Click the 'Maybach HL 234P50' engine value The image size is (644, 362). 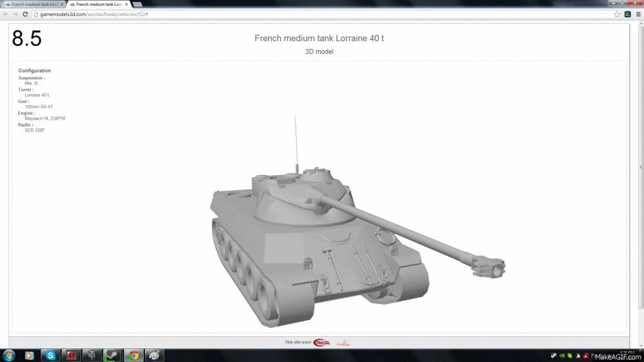[45, 119]
